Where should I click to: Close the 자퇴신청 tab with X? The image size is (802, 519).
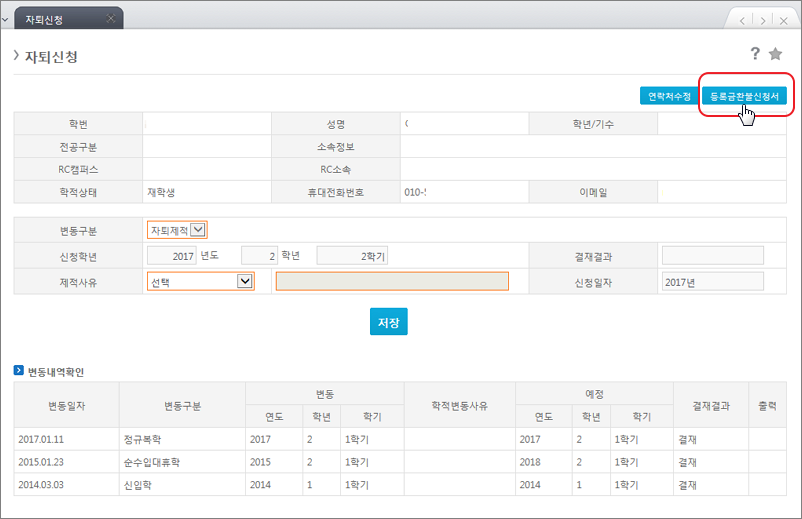pyautogui.click(x=109, y=19)
